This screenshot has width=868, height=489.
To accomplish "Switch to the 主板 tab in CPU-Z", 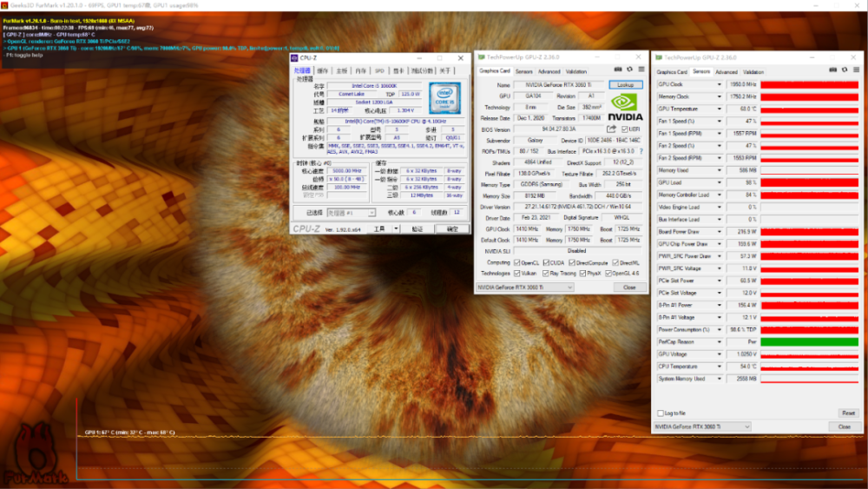I will (x=341, y=71).
